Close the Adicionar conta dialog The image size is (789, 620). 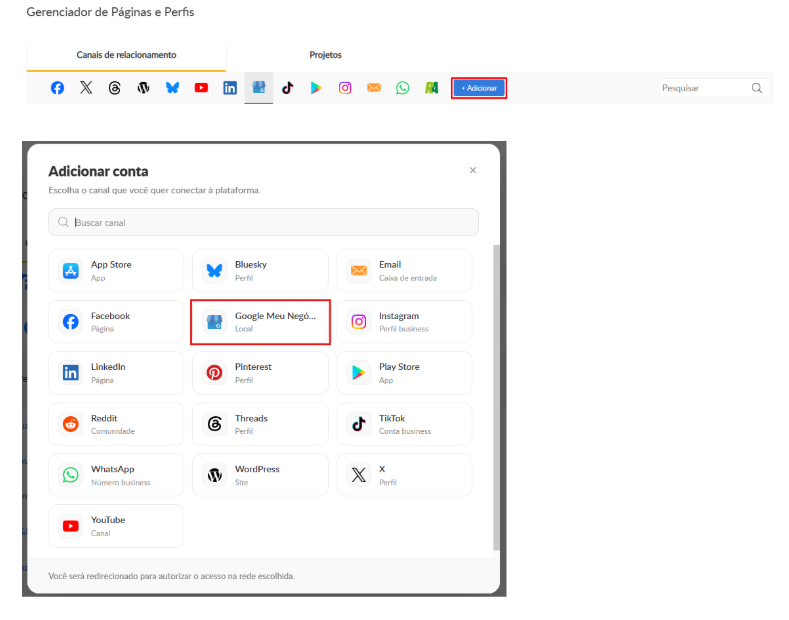(472, 170)
